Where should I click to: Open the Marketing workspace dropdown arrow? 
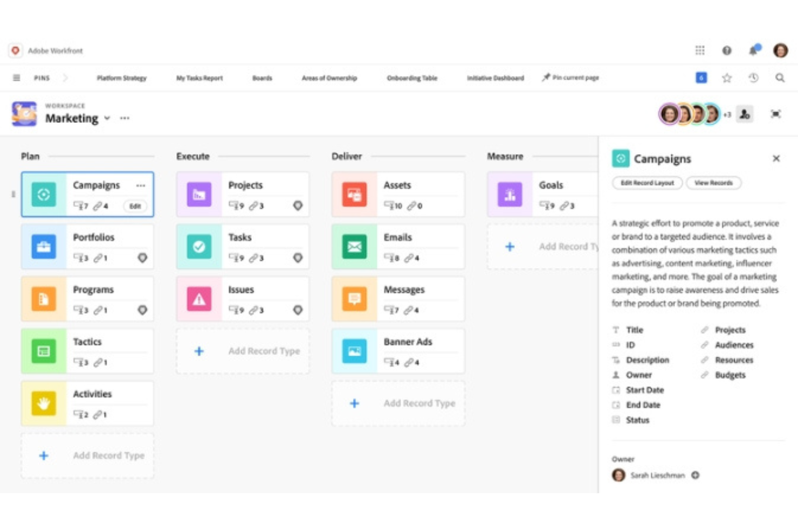(x=107, y=118)
